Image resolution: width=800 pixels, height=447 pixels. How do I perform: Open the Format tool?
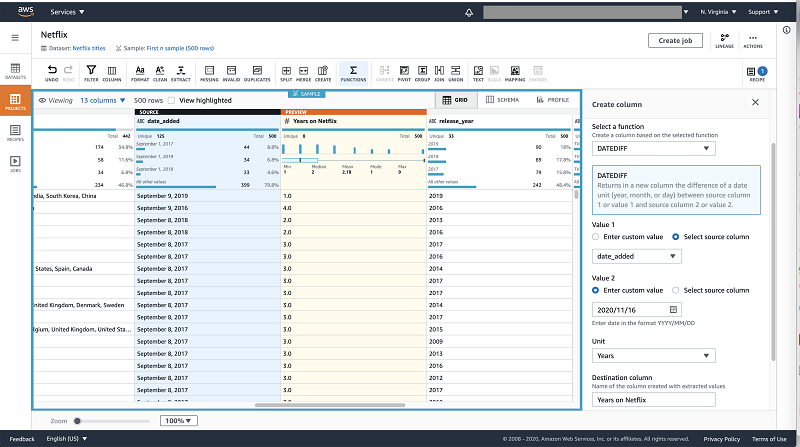pos(140,72)
